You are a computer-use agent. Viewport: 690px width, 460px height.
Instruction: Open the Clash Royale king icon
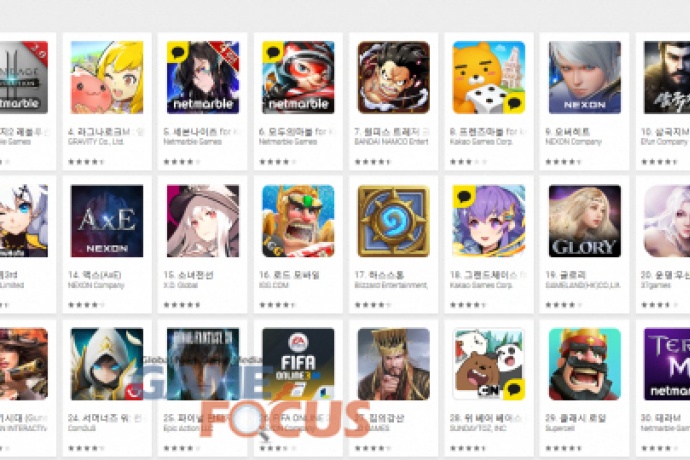point(585,364)
